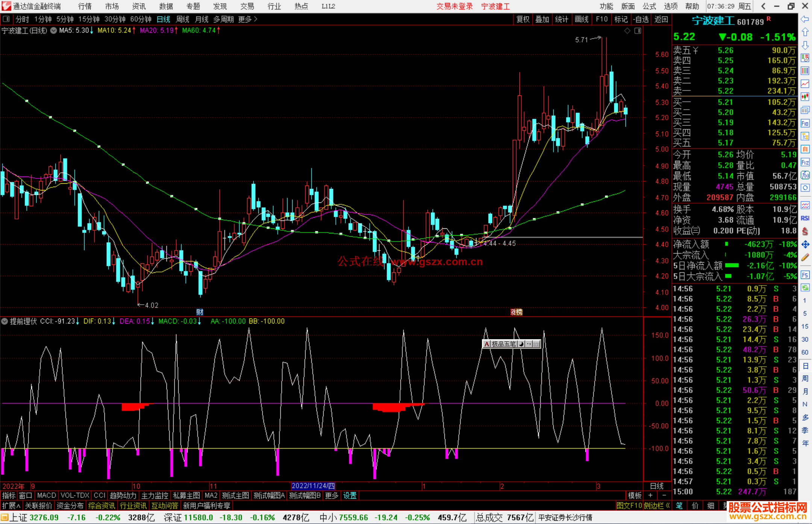Select yearly 年 period in sidebar
This screenshot has height=524, width=812.
(805, 443)
